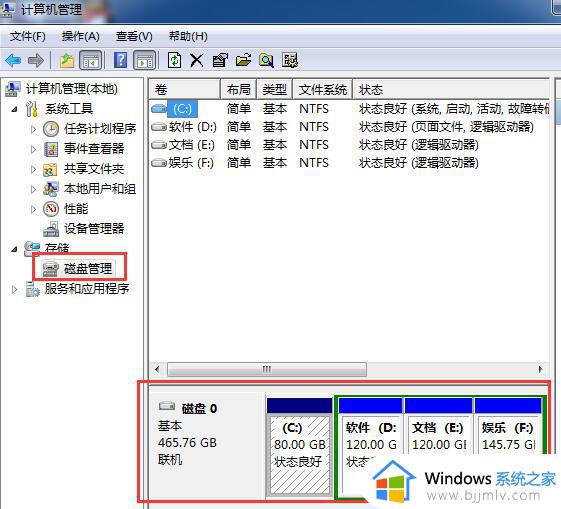Expand the 共享文件夹 node
Screen dimensions: 561x509
pyautogui.click(x=33, y=169)
